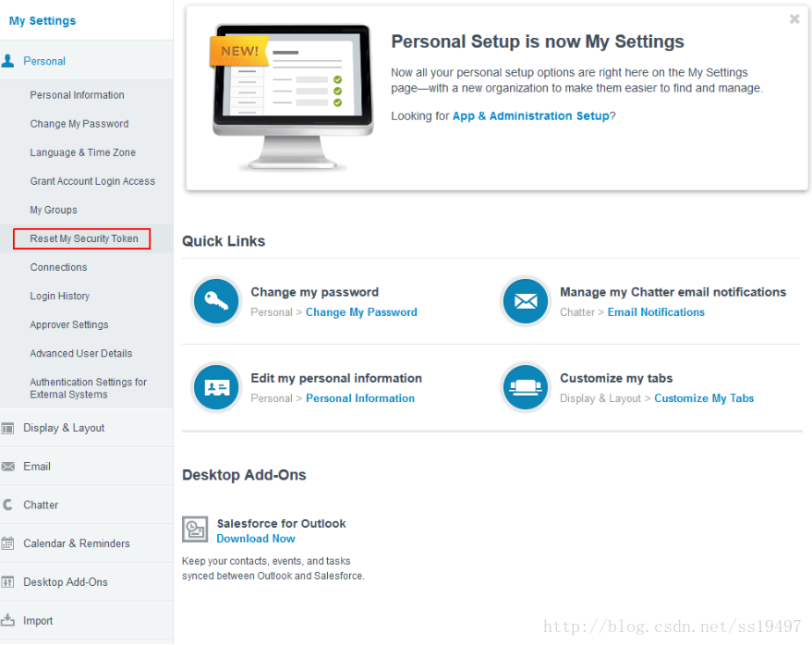Open Grant Account Login Access
The width and height of the screenshot is (812, 645).
(92, 181)
